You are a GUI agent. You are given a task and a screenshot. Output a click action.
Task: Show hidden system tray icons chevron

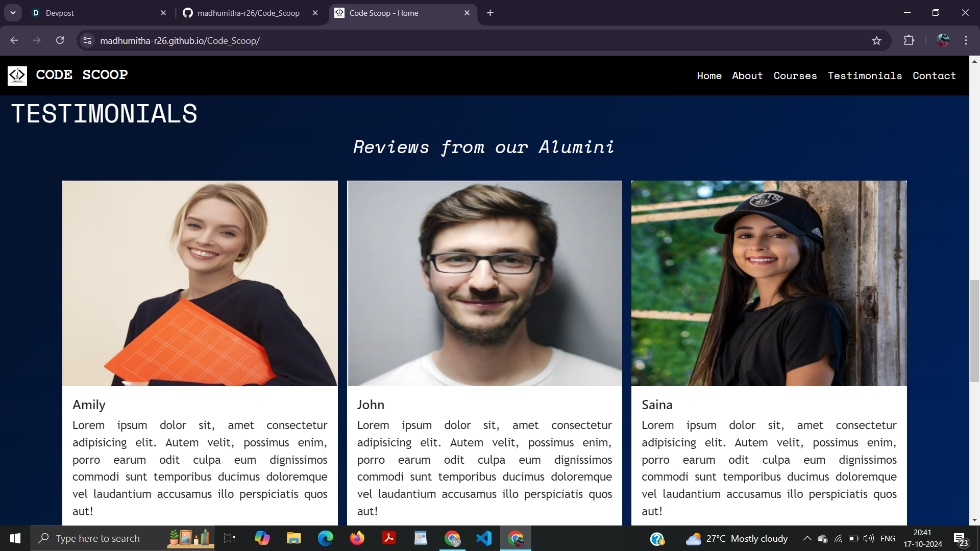pyautogui.click(x=807, y=538)
